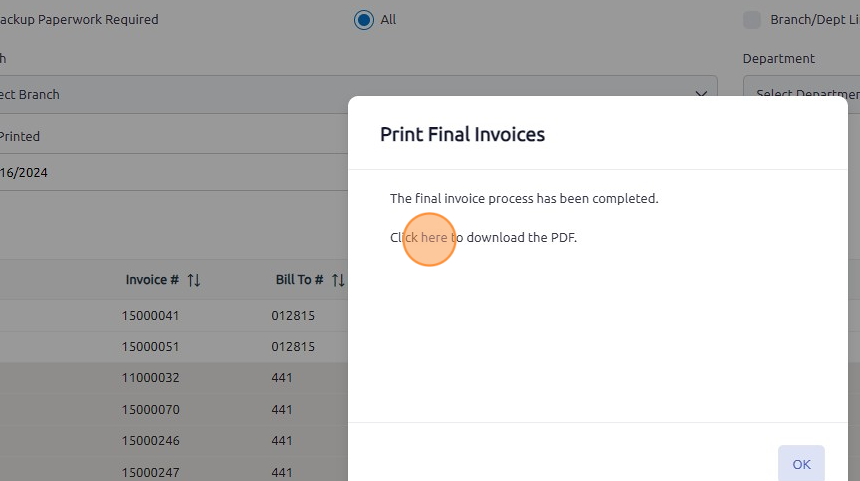
Task: Click Bill To value 012815 in first row
Action: (x=293, y=316)
